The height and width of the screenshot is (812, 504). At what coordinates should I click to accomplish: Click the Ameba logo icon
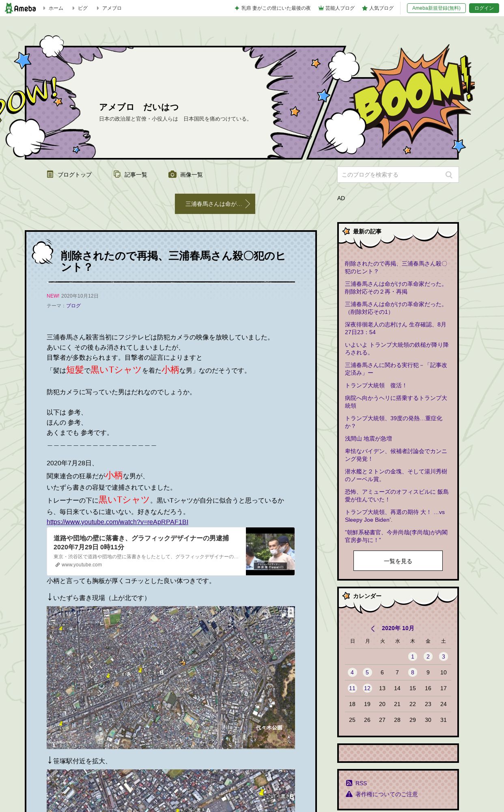(x=20, y=8)
